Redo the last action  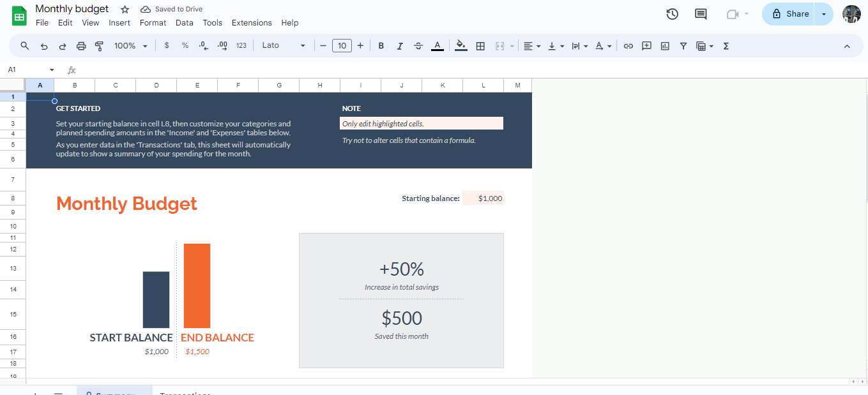(x=63, y=46)
